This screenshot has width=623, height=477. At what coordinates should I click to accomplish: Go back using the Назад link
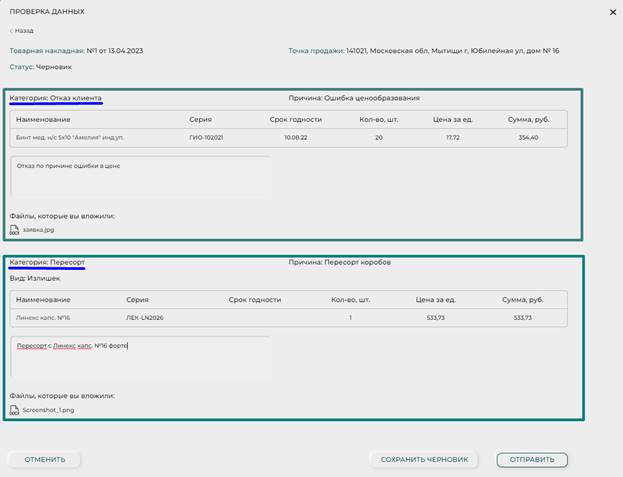coord(22,31)
